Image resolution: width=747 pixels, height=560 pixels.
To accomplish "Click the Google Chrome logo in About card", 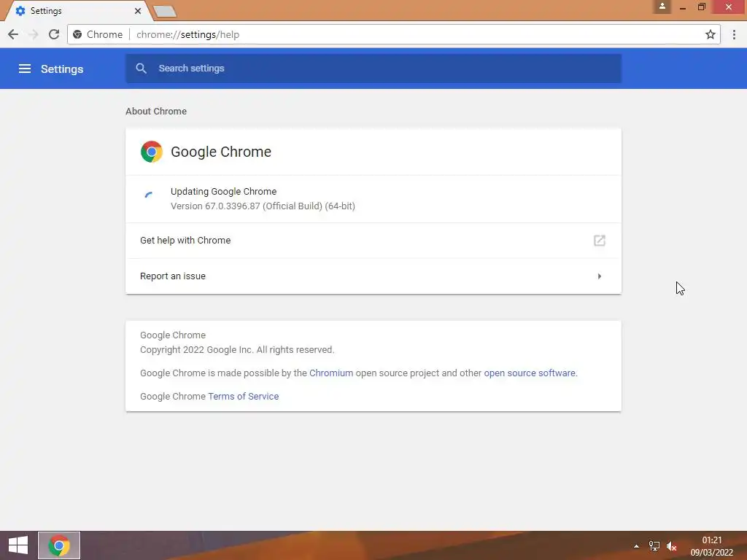I will (152, 152).
